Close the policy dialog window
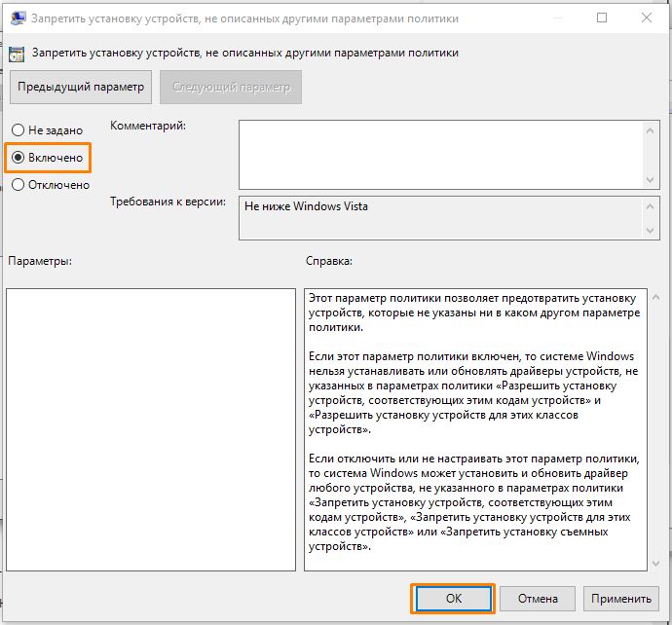 pyautogui.click(x=647, y=18)
